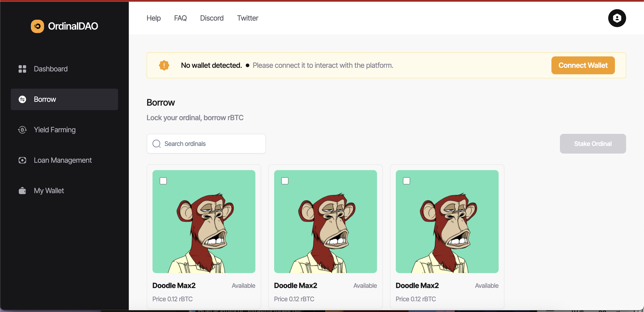The height and width of the screenshot is (312, 644).
Task: Click the Dashboard grid icon
Action: [22, 69]
